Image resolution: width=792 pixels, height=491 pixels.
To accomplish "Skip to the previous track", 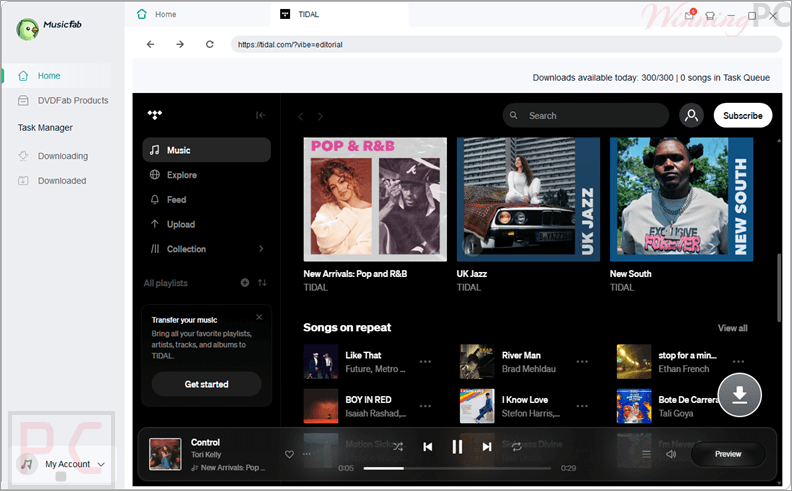I will (x=428, y=447).
